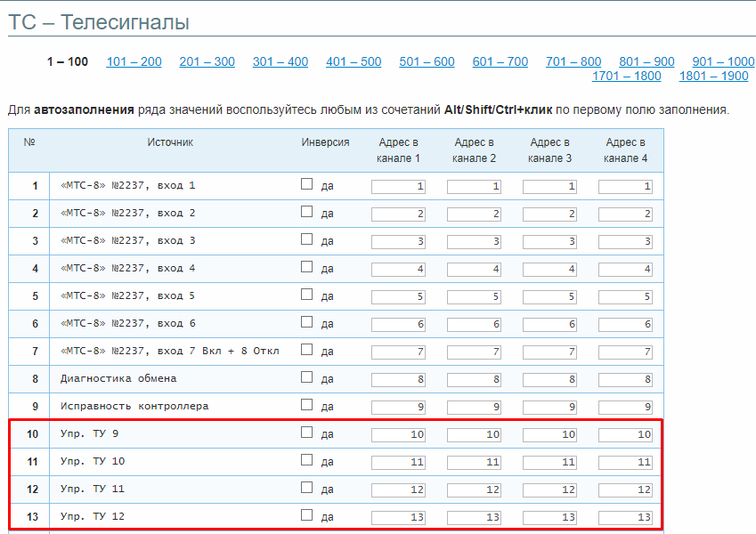Click channel 4 address field for Диагностика обмена
Image resolution: width=756 pixels, height=534 pixels.
point(625,379)
